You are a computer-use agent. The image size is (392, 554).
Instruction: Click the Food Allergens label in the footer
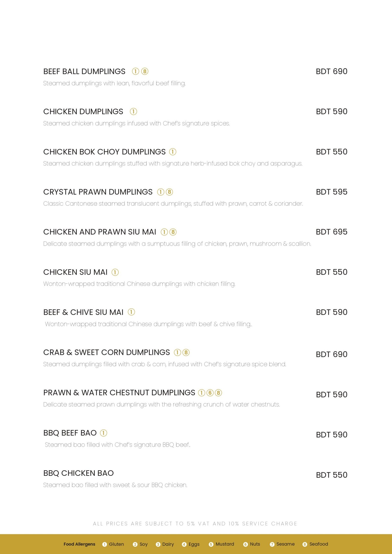[79, 544]
